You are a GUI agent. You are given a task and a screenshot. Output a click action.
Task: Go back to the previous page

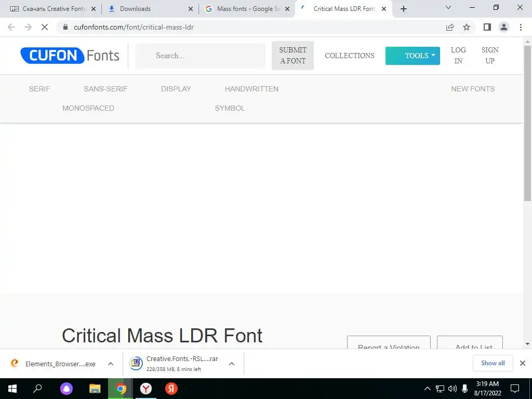pos(11,27)
